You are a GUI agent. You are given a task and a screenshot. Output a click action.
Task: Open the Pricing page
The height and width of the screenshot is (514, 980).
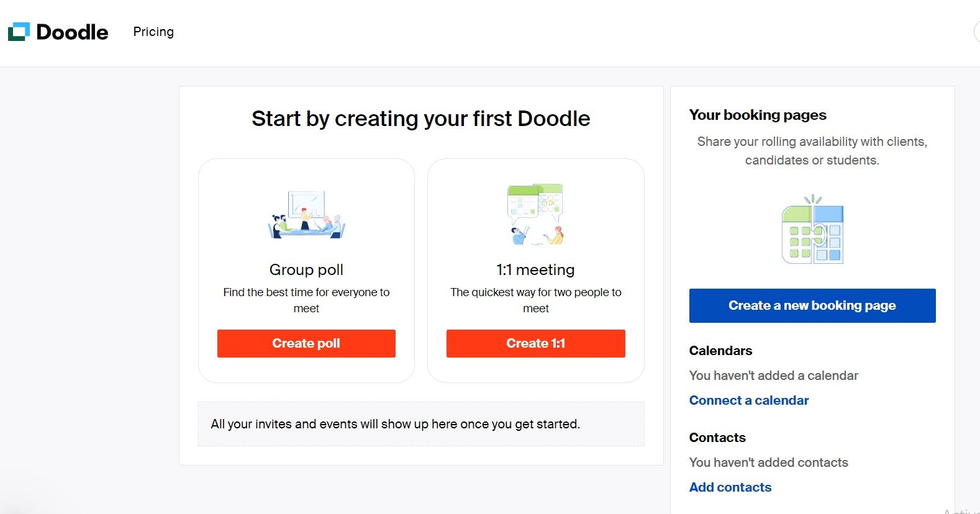153,32
